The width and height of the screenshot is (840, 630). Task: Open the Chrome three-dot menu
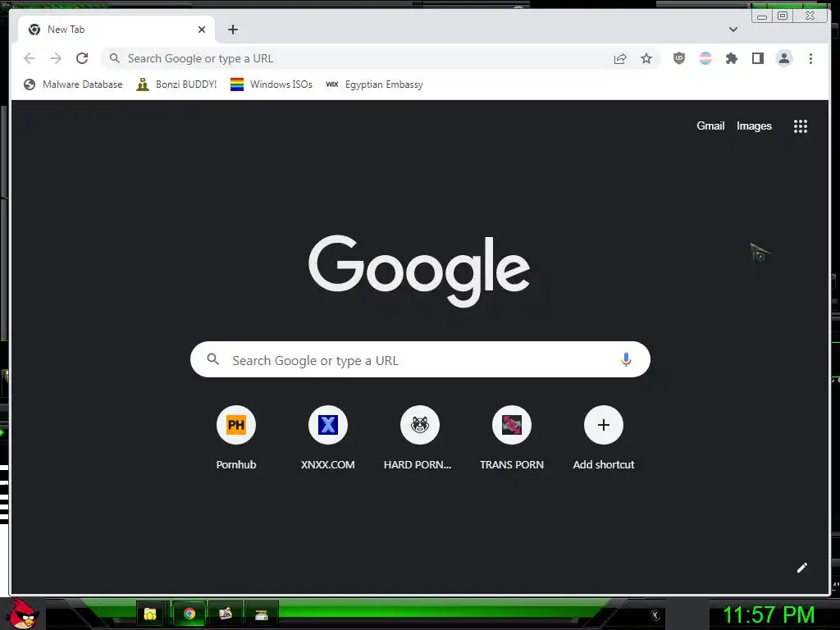click(810, 58)
